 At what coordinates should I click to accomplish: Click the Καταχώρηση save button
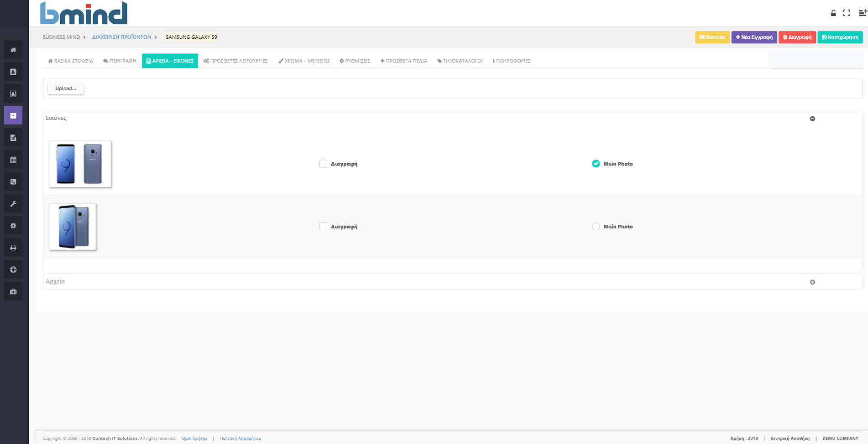tap(840, 37)
